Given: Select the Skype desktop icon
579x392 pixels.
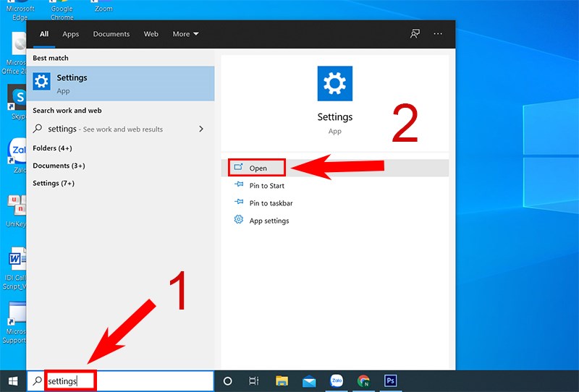Looking at the screenshot, I should point(17,102).
